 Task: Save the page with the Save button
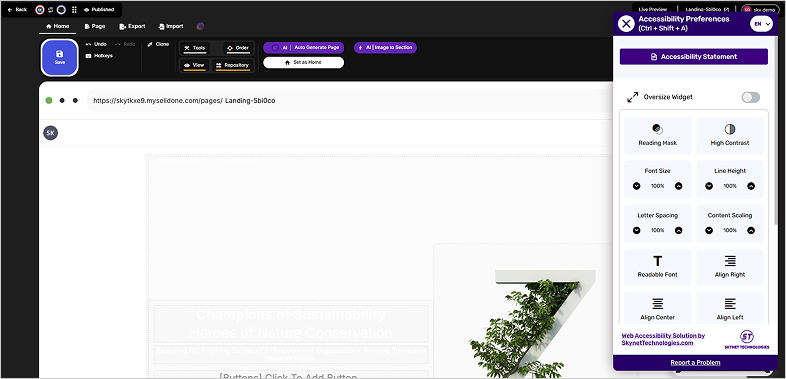coord(60,58)
